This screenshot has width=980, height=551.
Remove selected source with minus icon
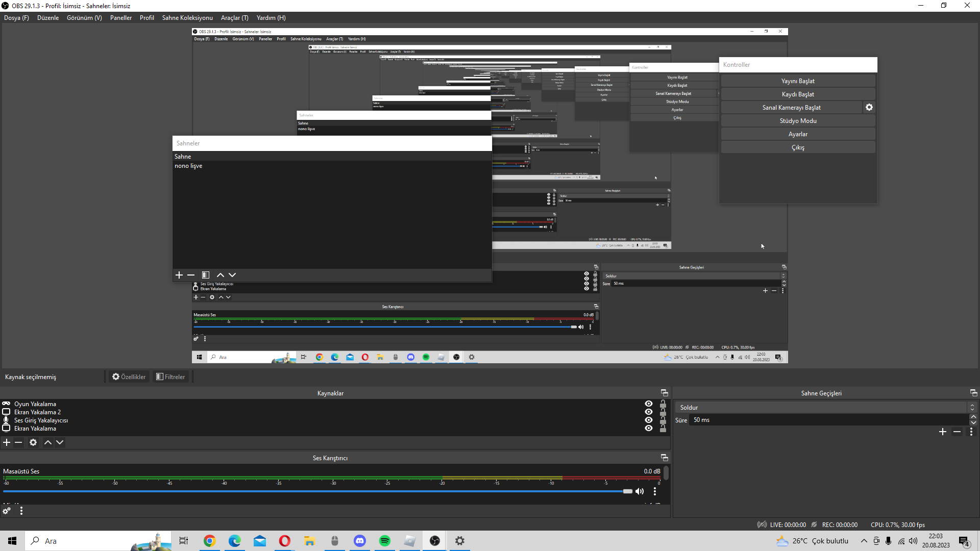pos(18,442)
